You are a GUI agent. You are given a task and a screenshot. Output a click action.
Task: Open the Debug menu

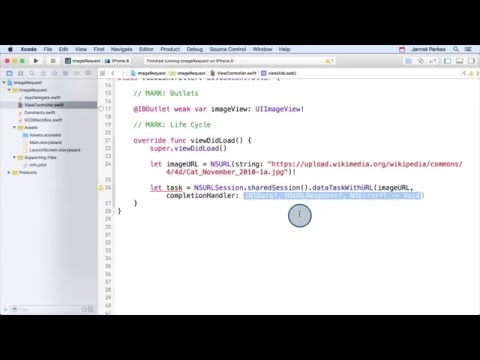coord(195,49)
